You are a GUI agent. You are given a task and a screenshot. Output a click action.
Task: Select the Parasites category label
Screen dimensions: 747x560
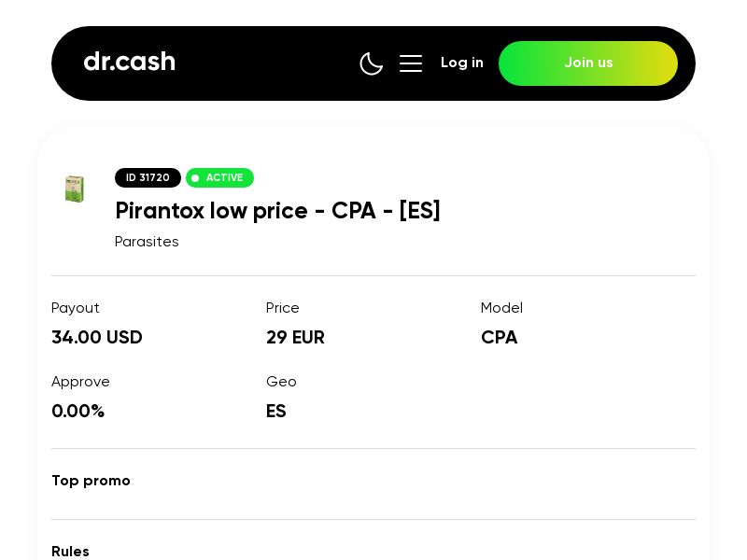click(x=147, y=242)
